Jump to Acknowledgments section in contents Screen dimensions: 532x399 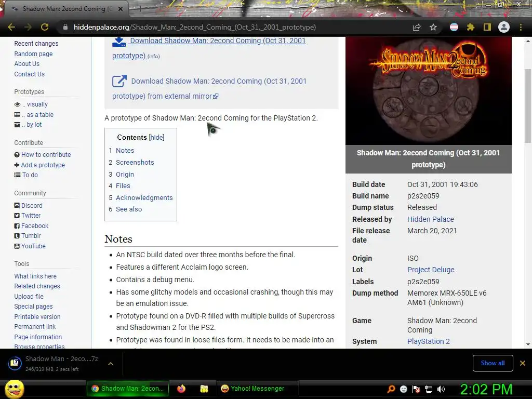(144, 198)
